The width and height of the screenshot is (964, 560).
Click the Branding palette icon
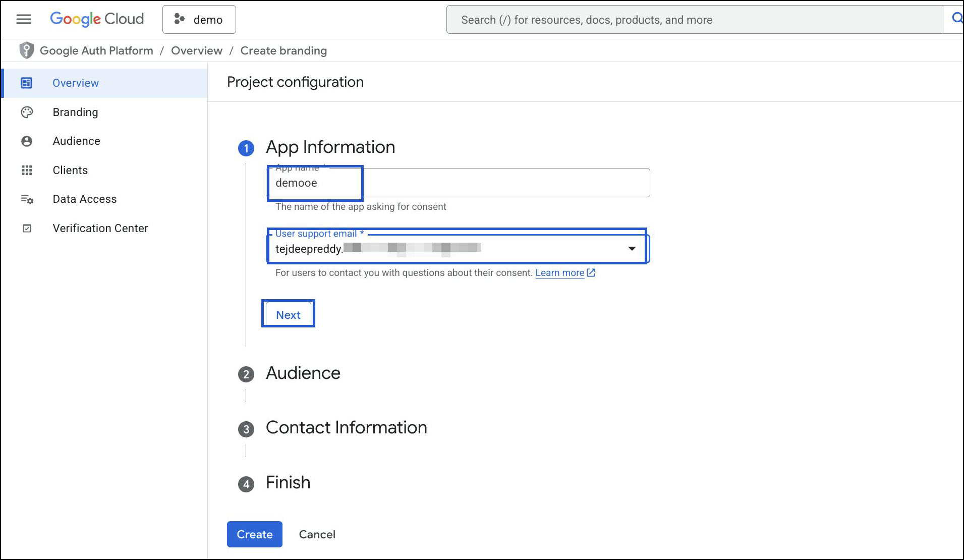pyautogui.click(x=27, y=112)
